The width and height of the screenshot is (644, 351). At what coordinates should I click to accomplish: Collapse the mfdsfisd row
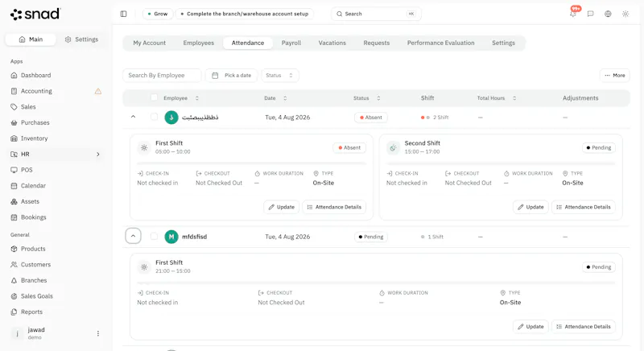point(133,236)
